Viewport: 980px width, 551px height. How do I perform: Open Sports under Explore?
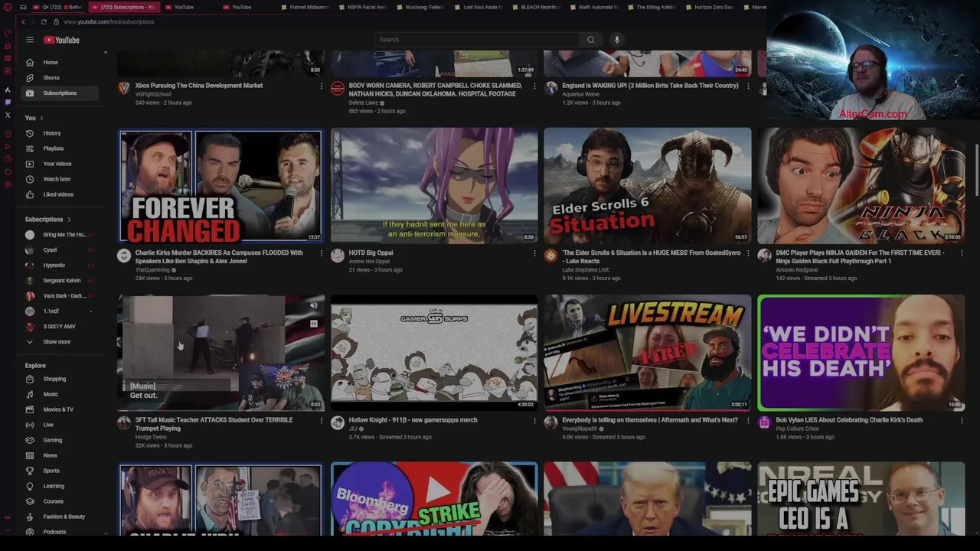pyautogui.click(x=60, y=471)
